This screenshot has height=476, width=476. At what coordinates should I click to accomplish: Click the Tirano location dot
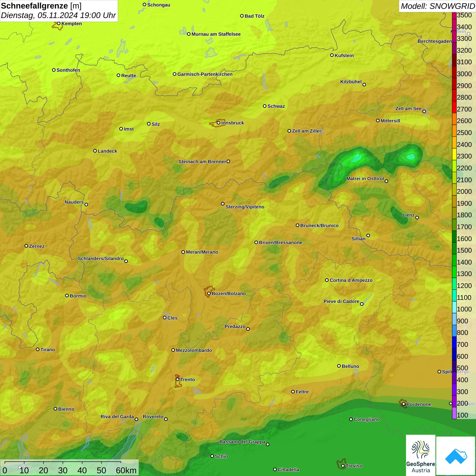click(38, 349)
